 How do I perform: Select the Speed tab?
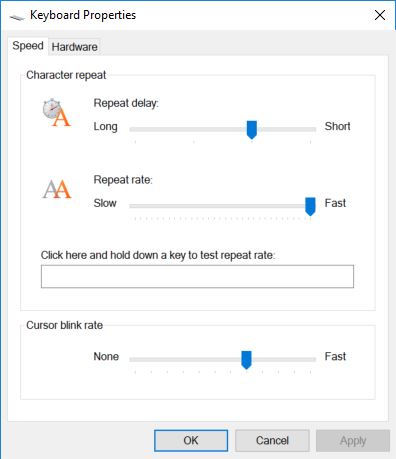(x=28, y=45)
